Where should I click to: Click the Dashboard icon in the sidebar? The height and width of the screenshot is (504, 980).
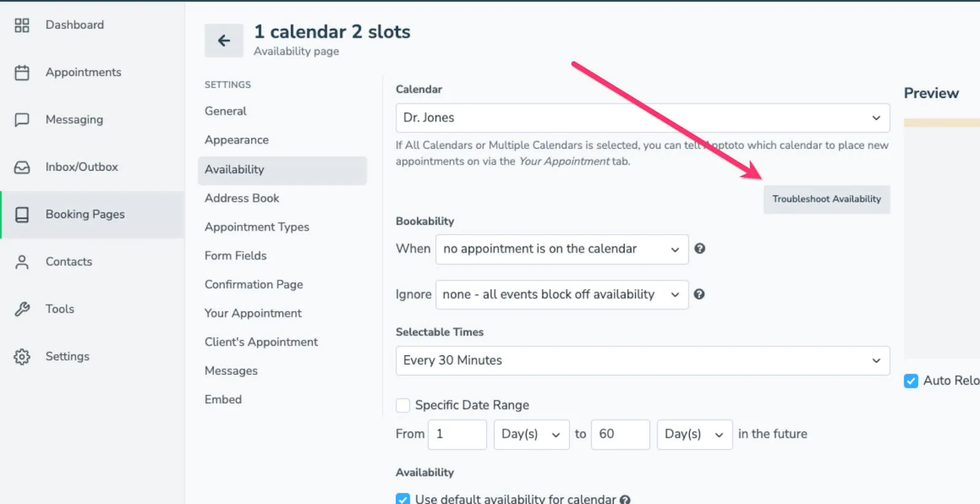(x=22, y=25)
